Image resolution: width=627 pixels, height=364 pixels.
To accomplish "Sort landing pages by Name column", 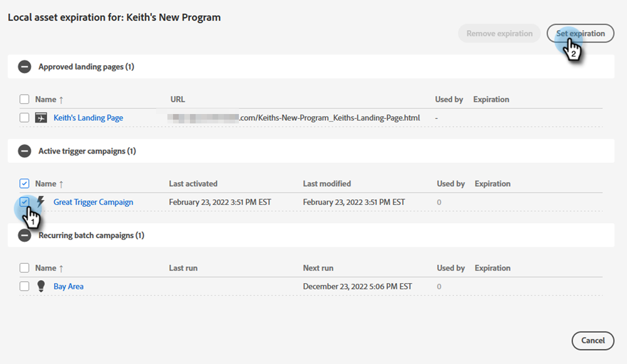I will click(x=49, y=99).
